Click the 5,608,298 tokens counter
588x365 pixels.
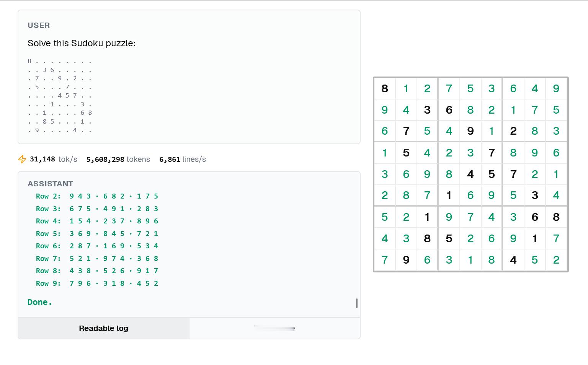click(118, 159)
